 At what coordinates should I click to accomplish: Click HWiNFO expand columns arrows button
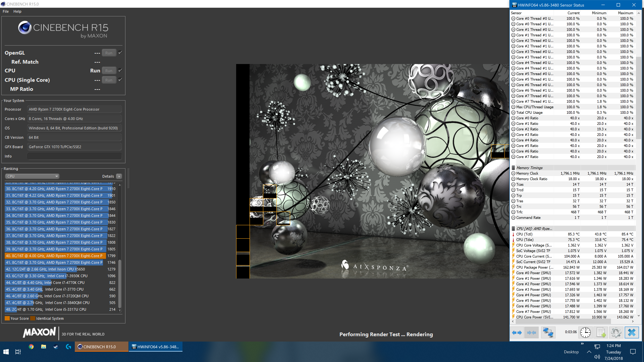517,333
